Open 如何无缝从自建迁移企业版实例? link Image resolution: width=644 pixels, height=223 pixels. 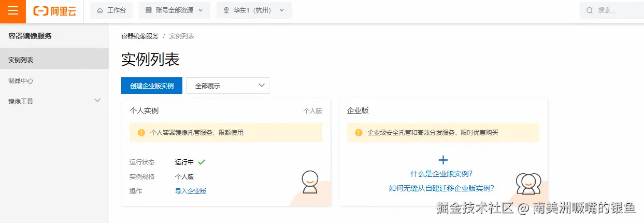click(441, 188)
